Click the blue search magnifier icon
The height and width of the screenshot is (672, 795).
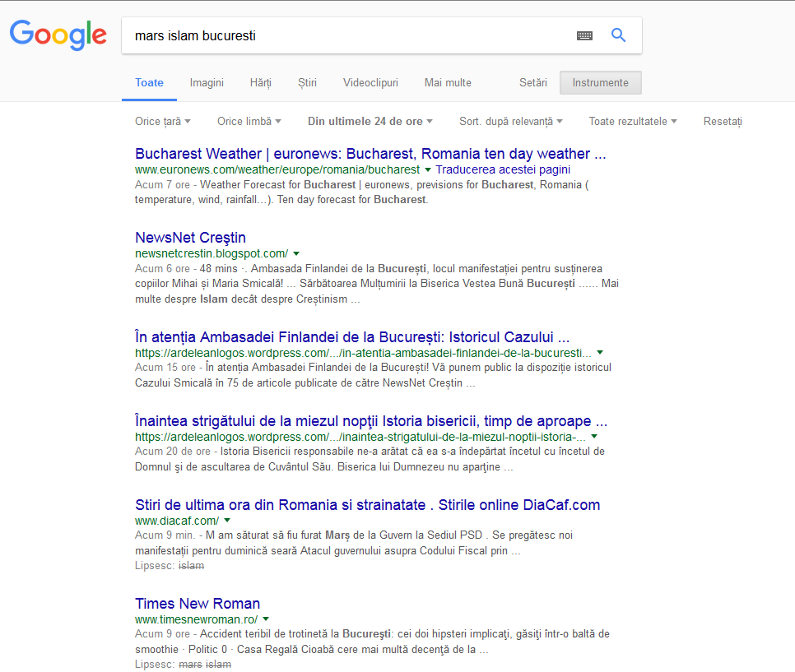(x=618, y=35)
